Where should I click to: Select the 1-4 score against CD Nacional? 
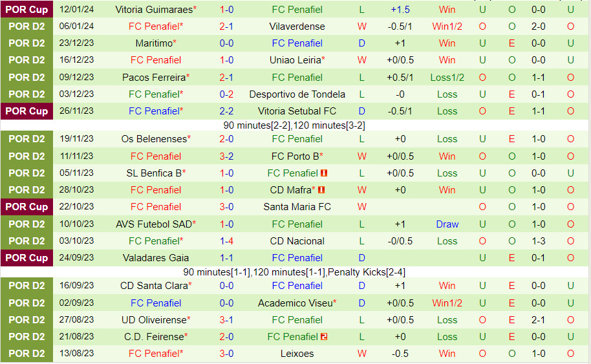click(x=226, y=241)
